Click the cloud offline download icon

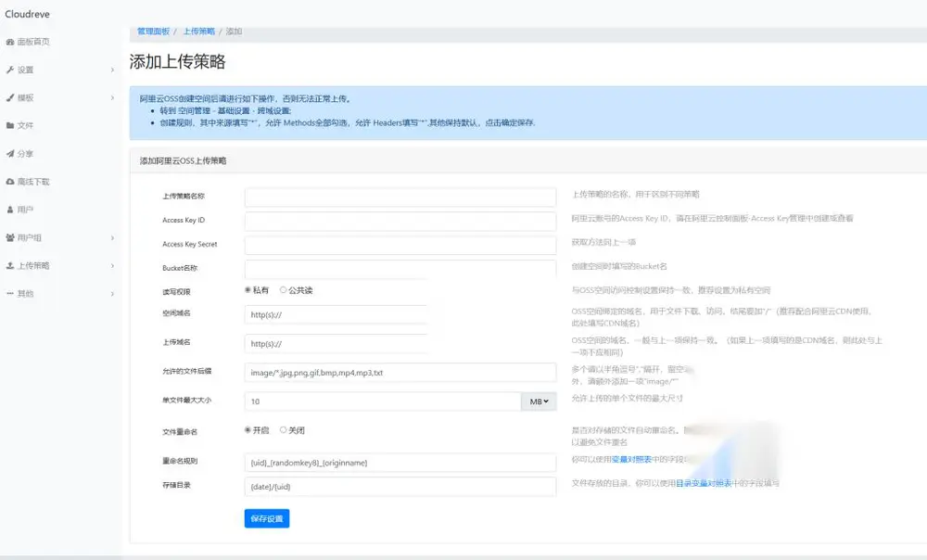point(10,182)
